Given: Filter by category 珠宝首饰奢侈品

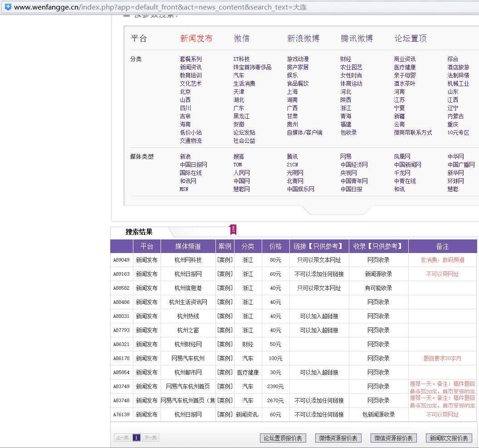Looking at the screenshot, I should click(252, 67).
